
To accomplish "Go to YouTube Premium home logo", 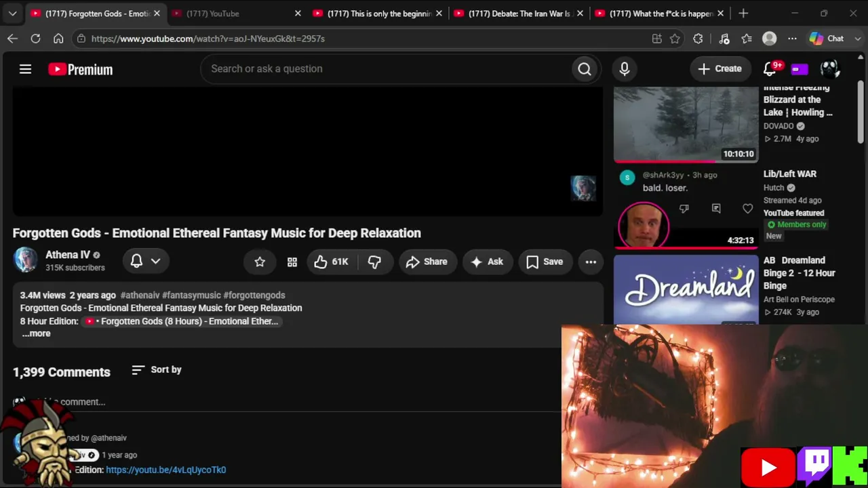I will point(80,69).
